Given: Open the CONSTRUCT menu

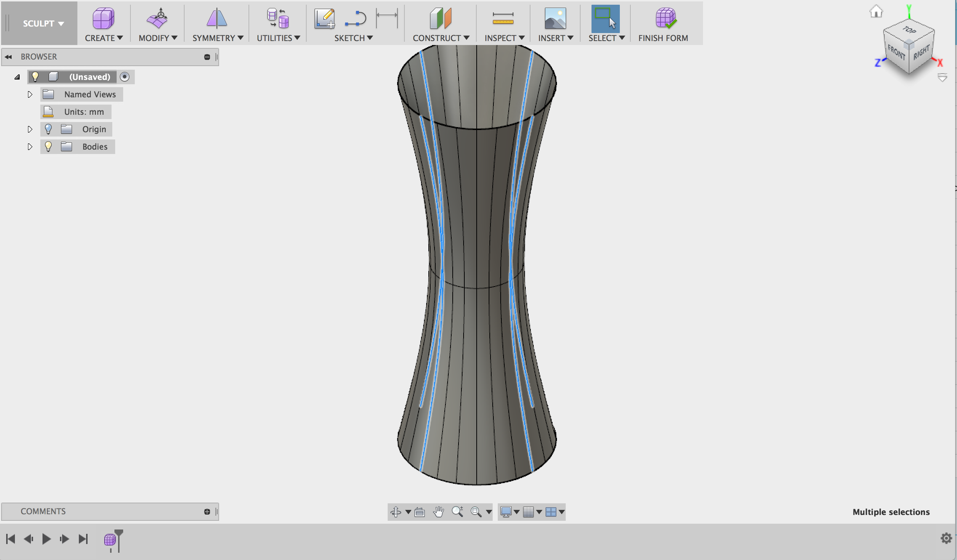Looking at the screenshot, I should click(x=441, y=38).
